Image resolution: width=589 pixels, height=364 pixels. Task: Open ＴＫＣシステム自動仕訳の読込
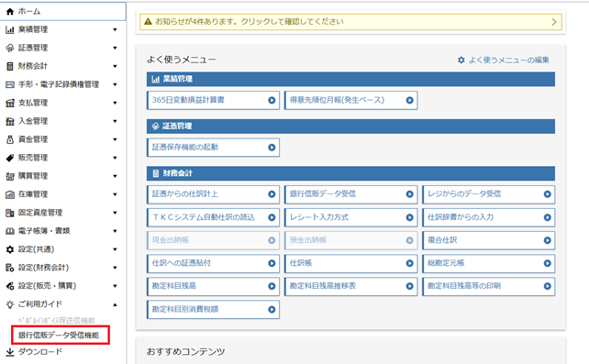tap(213, 217)
